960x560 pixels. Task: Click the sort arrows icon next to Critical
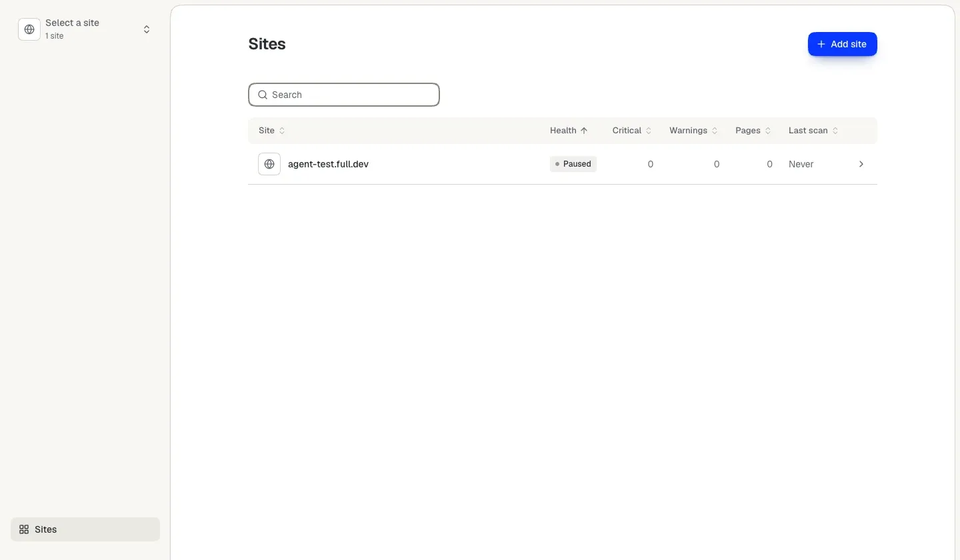click(649, 131)
